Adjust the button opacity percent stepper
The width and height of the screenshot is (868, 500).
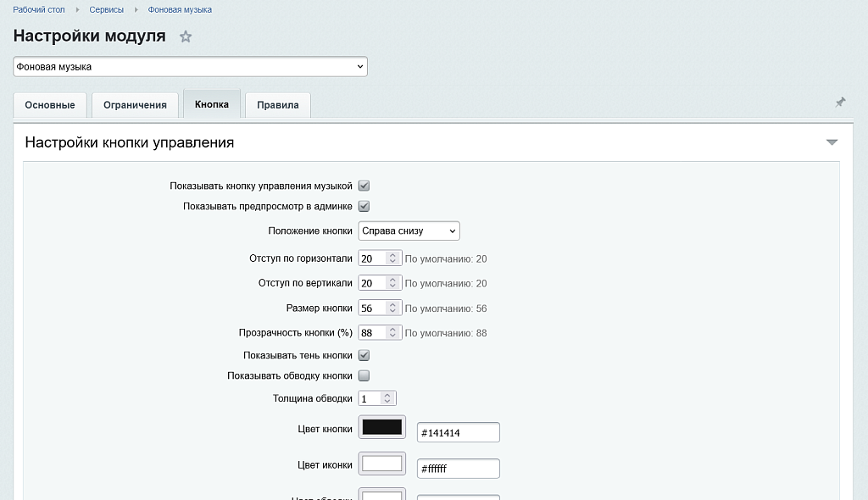(x=391, y=333)
